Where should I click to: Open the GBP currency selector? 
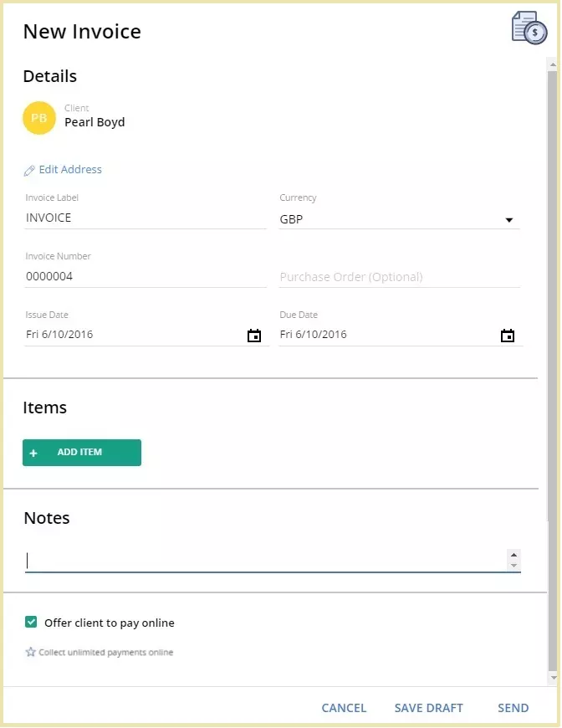(x=399, y=219)
